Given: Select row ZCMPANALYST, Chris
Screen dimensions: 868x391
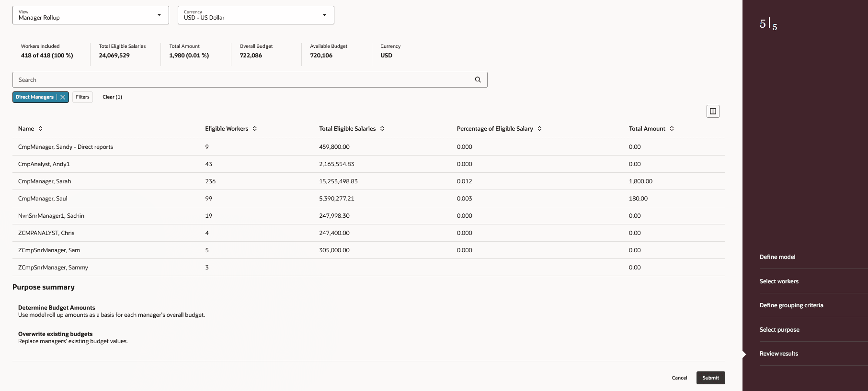Looking at the screenshot, I should click(x=369, y=233).
